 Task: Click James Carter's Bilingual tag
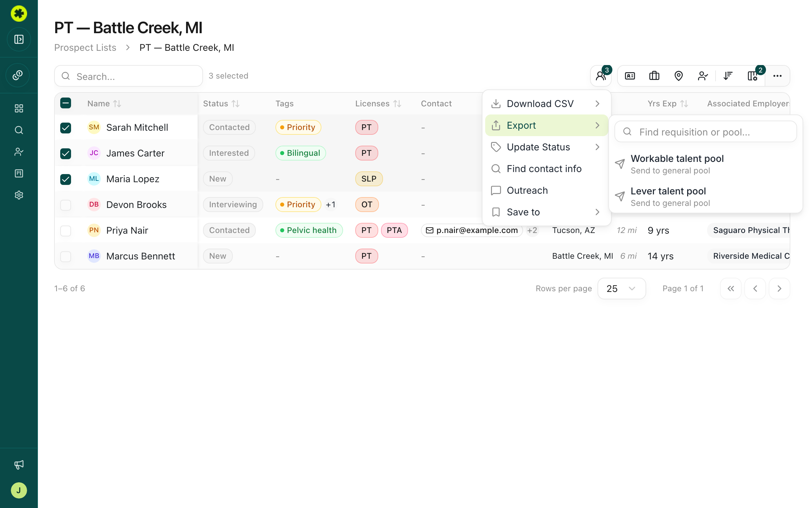(301, 153)
